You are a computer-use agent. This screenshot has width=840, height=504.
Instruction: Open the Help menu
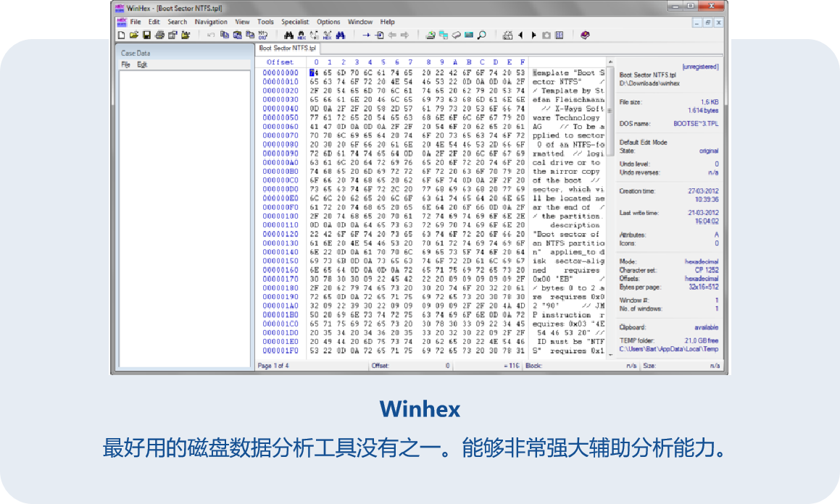pyautogui.click(x=387, y=22)
